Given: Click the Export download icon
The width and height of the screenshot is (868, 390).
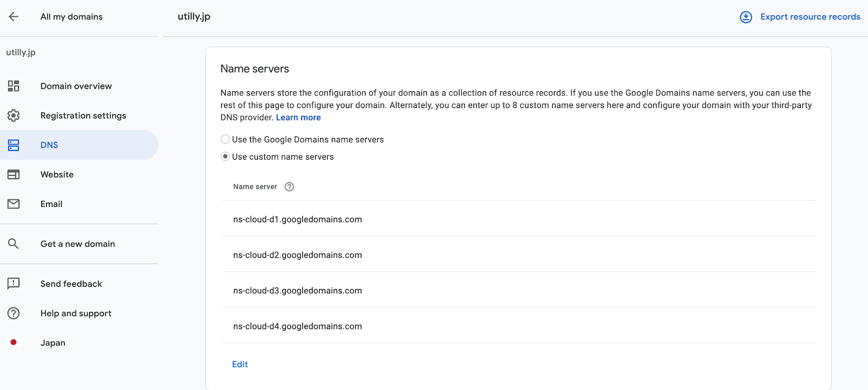Looking at the screenshot, I should 746,17.
